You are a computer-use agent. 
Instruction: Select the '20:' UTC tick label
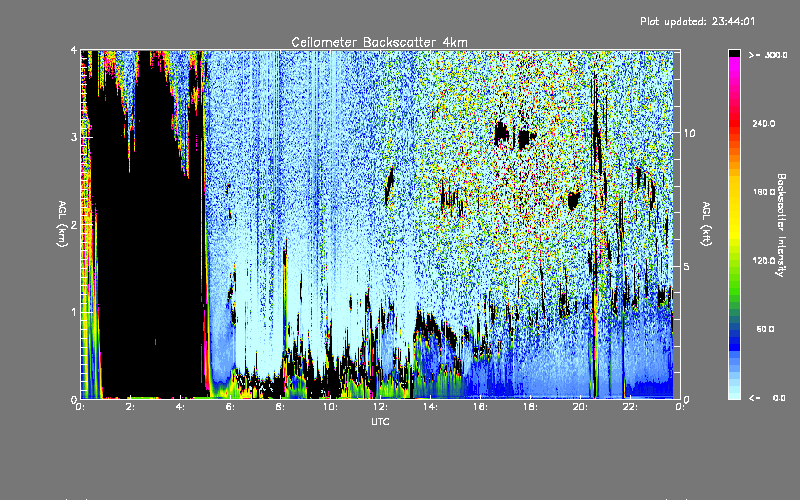coord(580,407)
